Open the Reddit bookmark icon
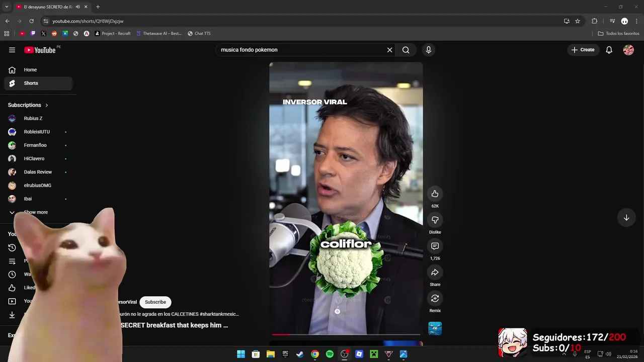This screenshot has width=644, height=362. (x=54, y=34)
